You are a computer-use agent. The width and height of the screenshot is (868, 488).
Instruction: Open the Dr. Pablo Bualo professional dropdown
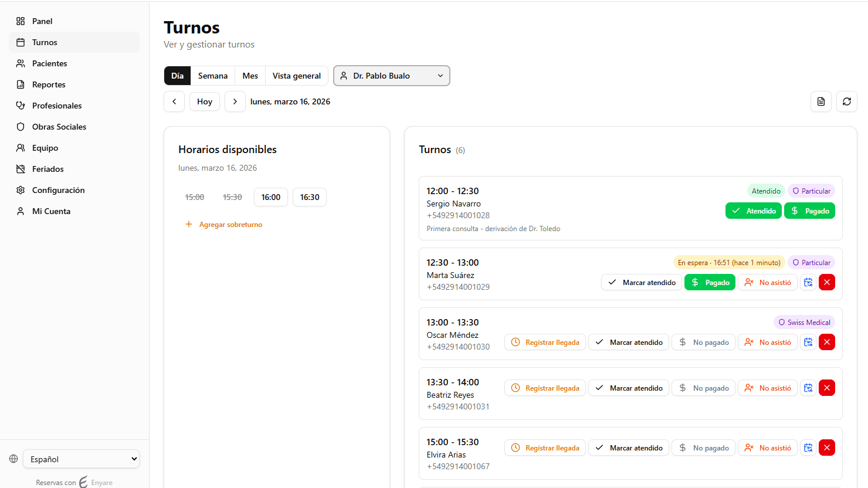click(x=391, y=76)
